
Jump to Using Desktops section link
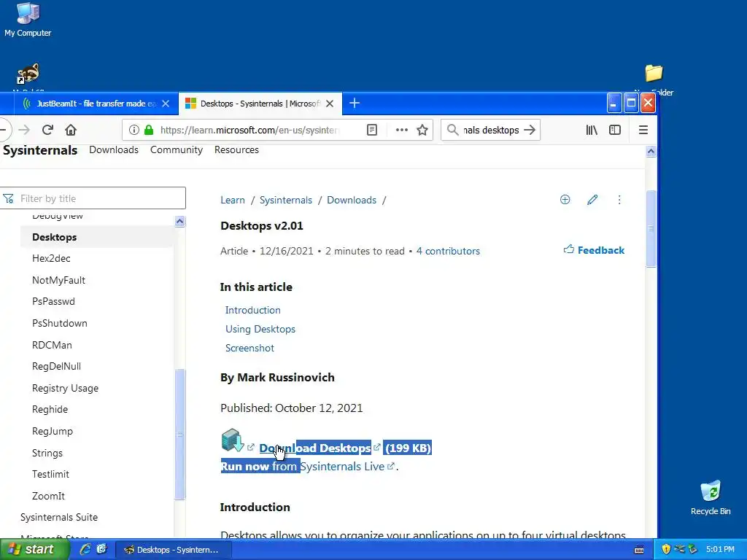260,329
